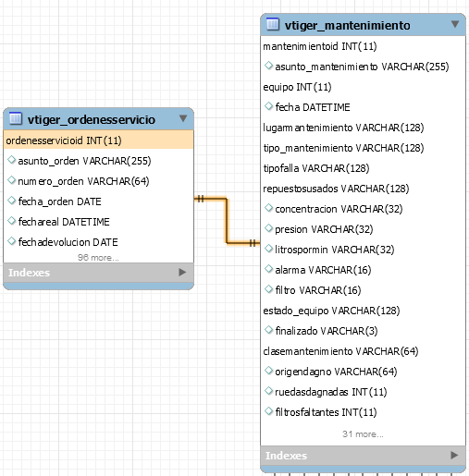Click the vtiger_ordenesservicio table icon
Image resolution: width=469 pixels, height=476 pixels.
pyautogui.click(x=16, y=118)
